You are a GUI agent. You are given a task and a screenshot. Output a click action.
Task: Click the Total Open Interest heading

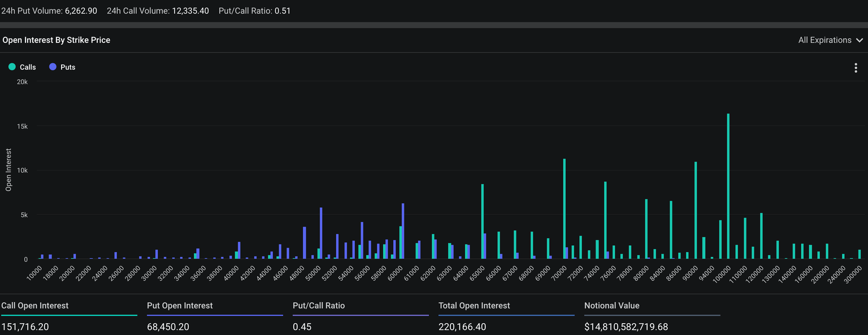(x=474, y=306)
